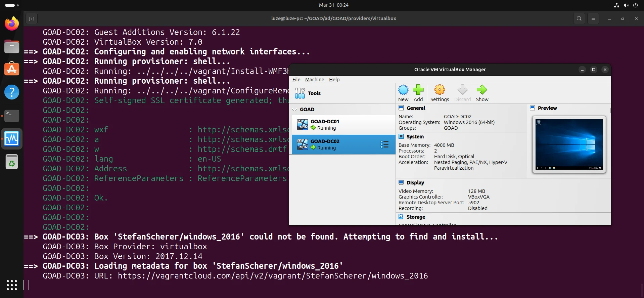
Task: Open the terminal search icon
Action: 579,18
